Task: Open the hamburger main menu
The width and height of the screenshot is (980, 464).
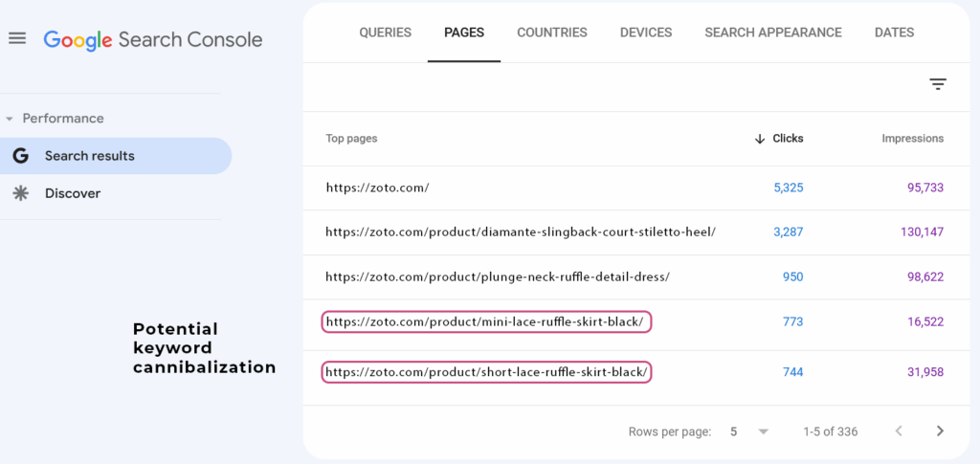Action: (x=17, y=38)
